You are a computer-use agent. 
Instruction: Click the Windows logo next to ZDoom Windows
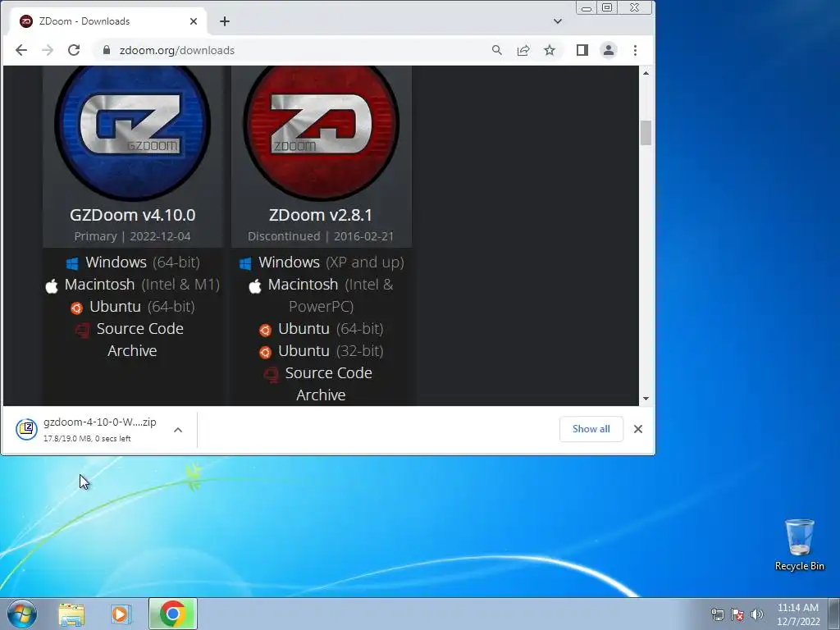tap(245, 263)
